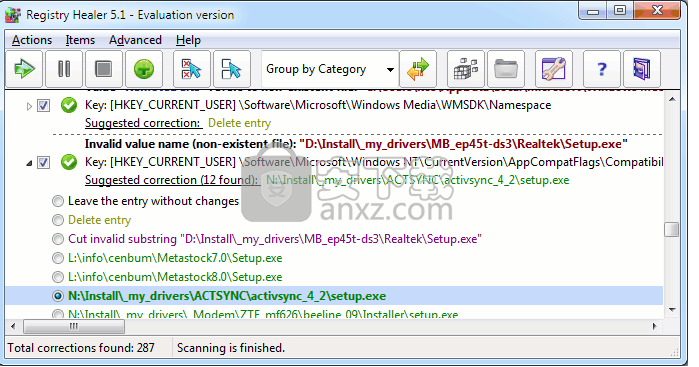Click vertical scrollbar down arrow
The image size is (699, 367).
coord(672,310)
